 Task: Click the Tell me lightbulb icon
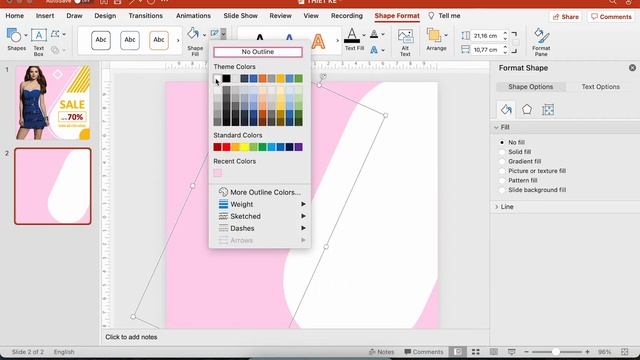point(431,16)
